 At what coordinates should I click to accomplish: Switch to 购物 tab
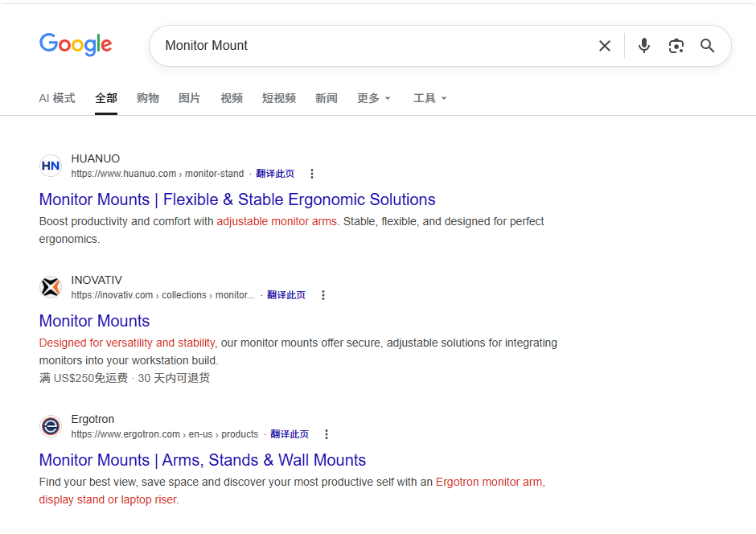click(148, 98)
